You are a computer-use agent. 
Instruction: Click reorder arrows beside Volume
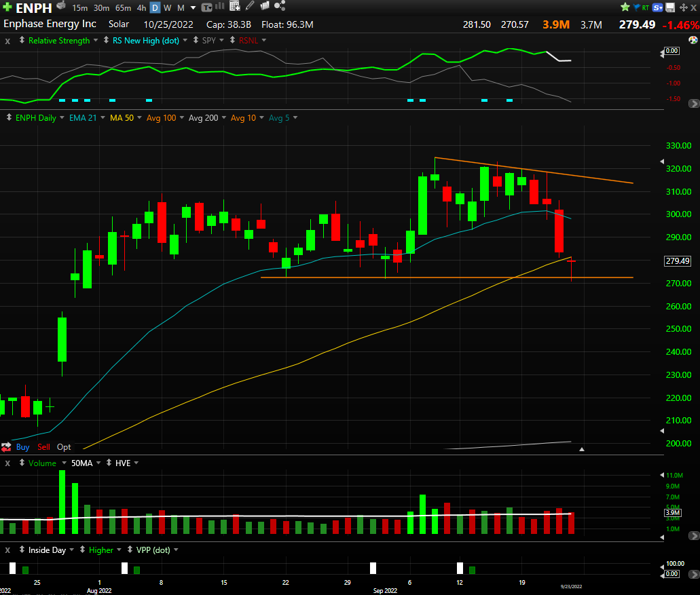pyautogui.click(x=22, y=463)
